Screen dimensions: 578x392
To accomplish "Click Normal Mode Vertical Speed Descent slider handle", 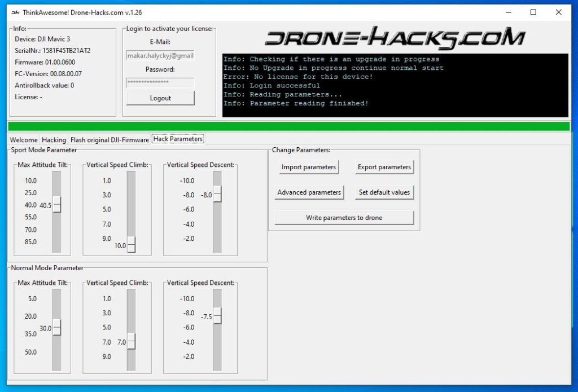I will click(x=217, y=316).
